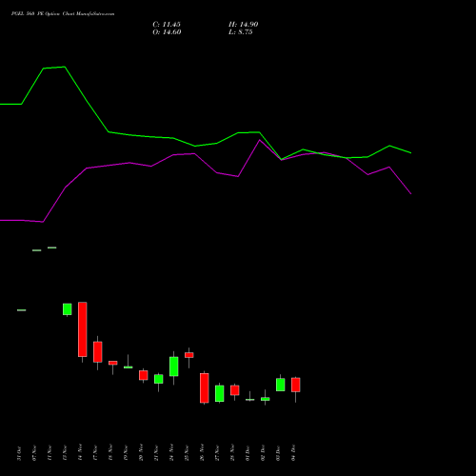Select the 20 Nov date label
The height and width of the screenshot is (476, 476).
point(141,452)
